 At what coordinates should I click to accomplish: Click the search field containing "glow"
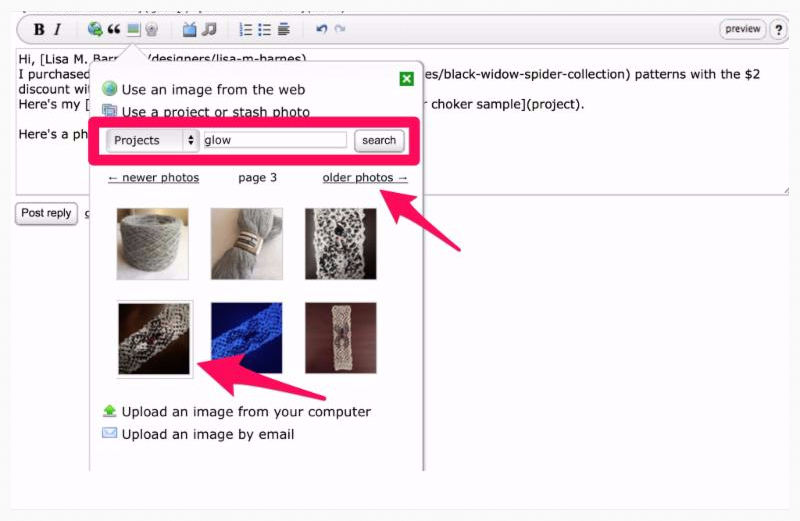click(x=275, y=140)
